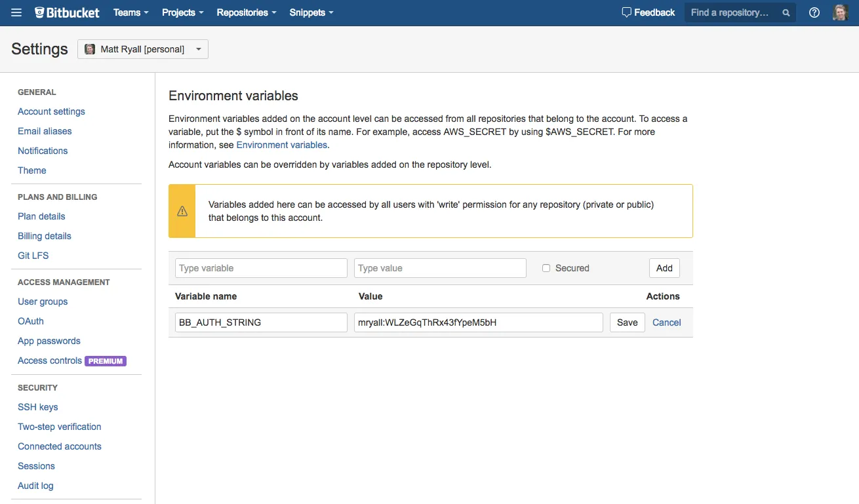Screen dimensions: 859x504
Task: Open the user profile avatar menu
Action: (x=841, y=12)
